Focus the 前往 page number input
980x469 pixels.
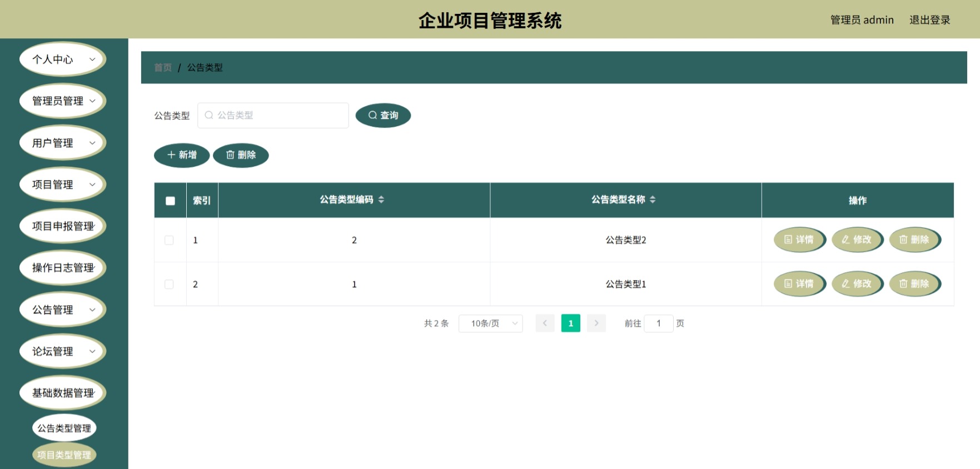pos(659,323)
